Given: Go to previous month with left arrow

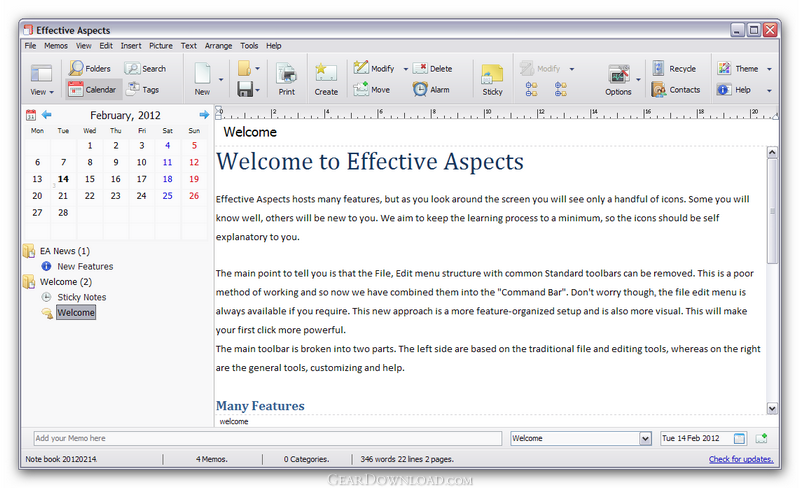Looking at the screenshot, I should [x=46, y=114].
